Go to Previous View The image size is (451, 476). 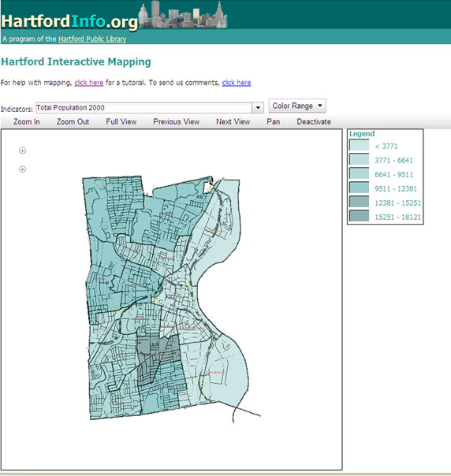(176, 121)
